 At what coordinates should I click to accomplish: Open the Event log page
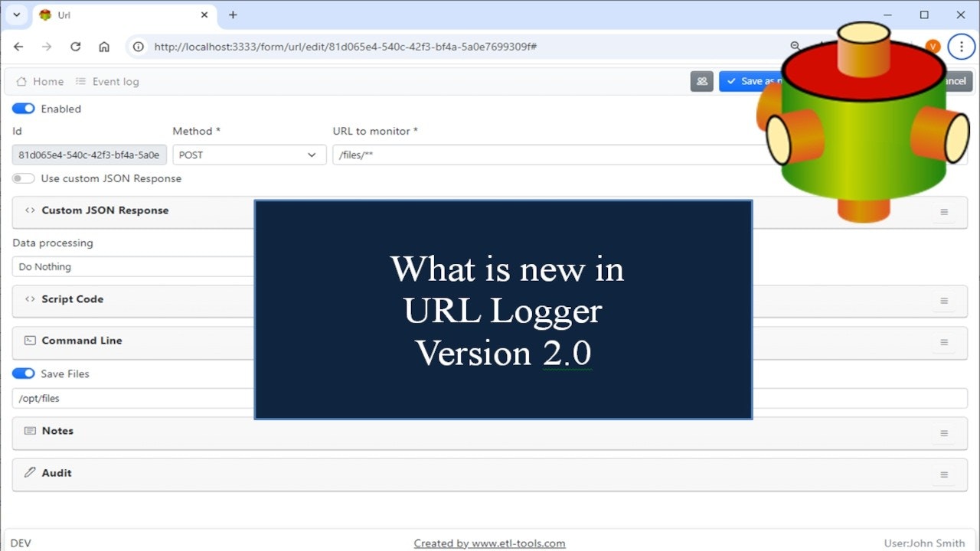click(x=107, y=81)
